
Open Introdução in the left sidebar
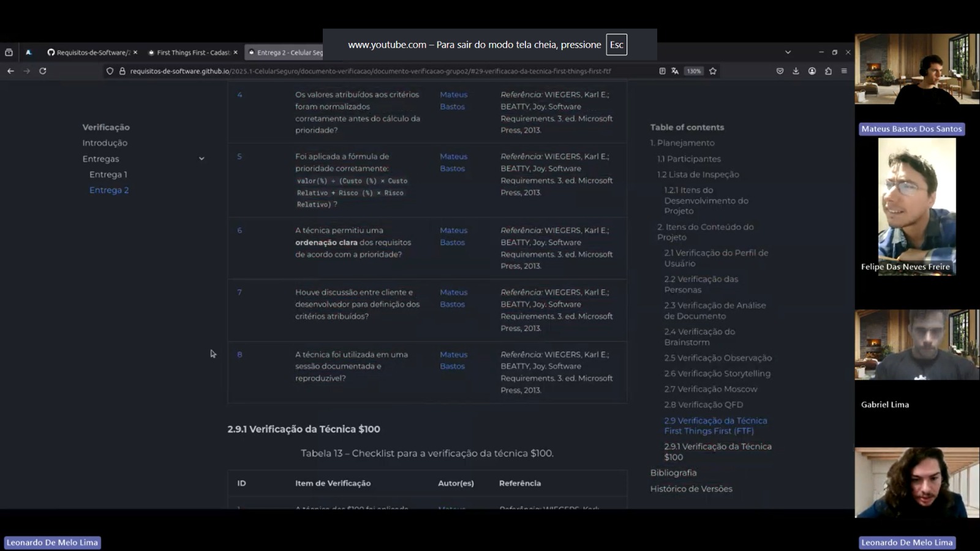tap(105, 143)
